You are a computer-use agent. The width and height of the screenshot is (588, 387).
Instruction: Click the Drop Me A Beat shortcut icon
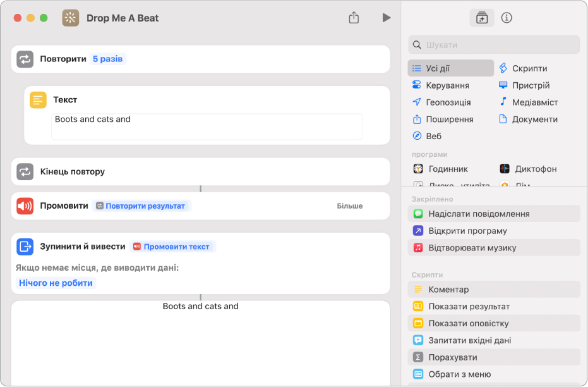(x=71, y=18)
